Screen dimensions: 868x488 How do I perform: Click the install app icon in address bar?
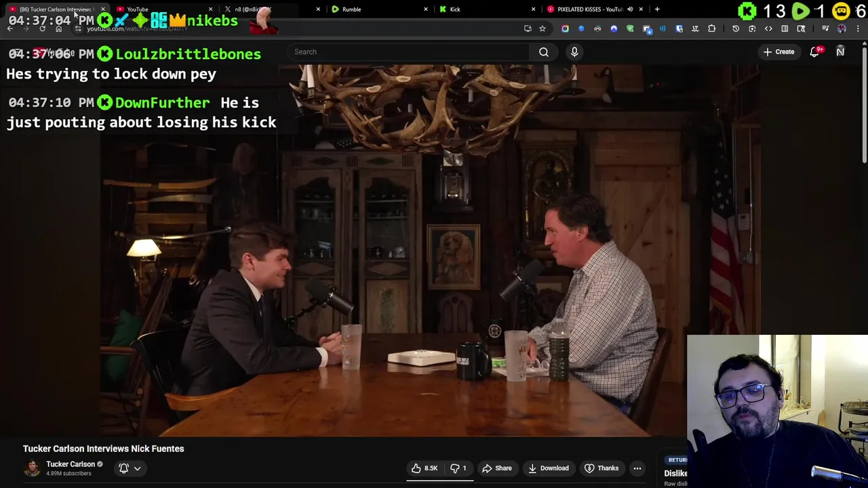coord(528,28)
